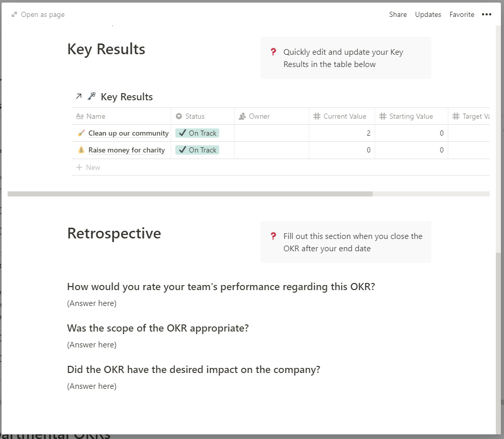Open the Share menu
Viewport: 504px width, 439px height.
coord(398,14)
